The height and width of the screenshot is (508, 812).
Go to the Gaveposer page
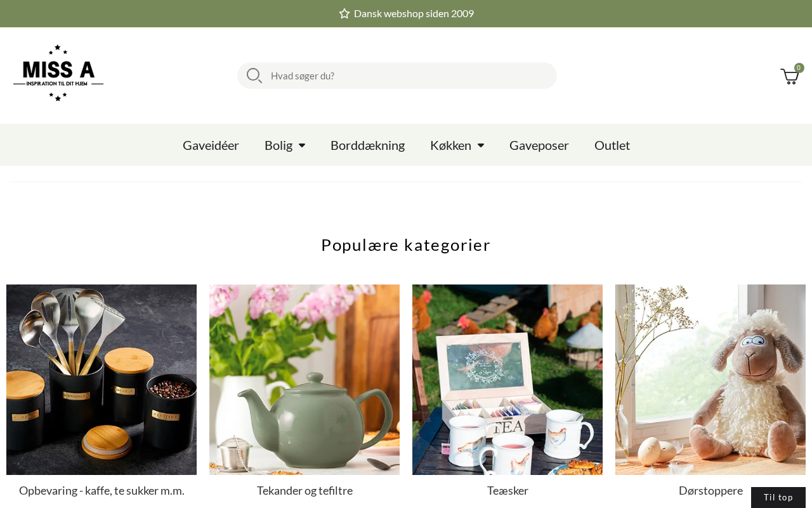tap(539, 145)
